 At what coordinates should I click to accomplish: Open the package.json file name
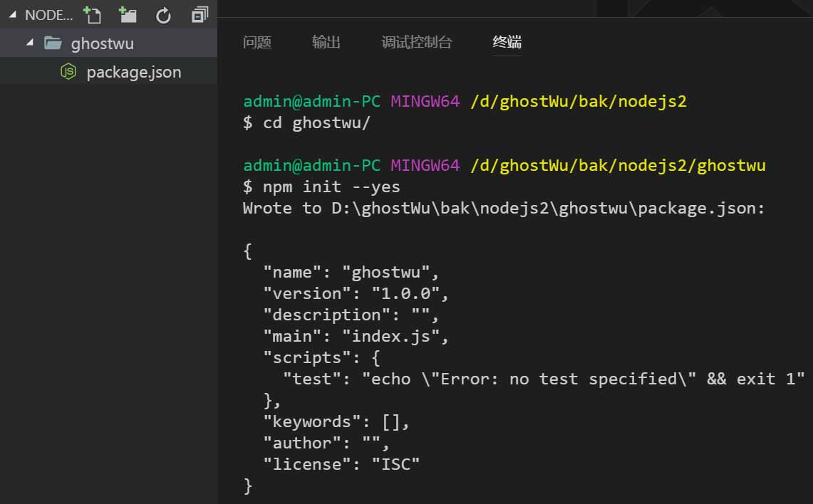click(134, 73)
